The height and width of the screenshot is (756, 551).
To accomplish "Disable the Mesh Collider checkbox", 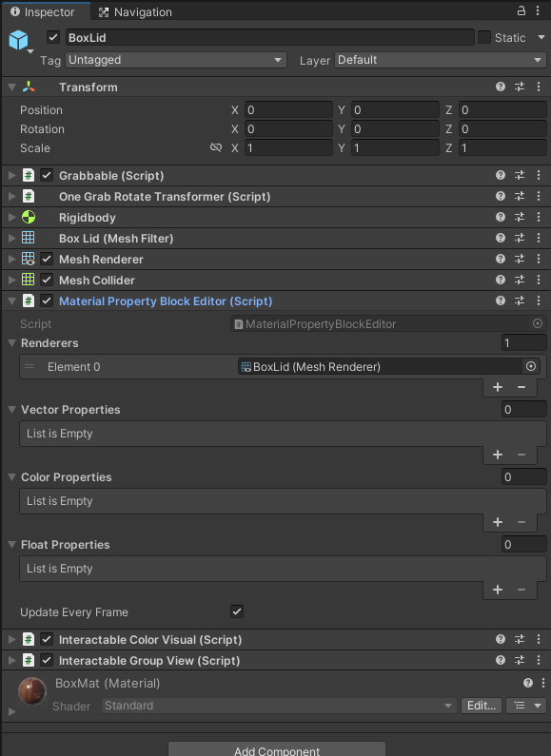I will click(47, 280).
